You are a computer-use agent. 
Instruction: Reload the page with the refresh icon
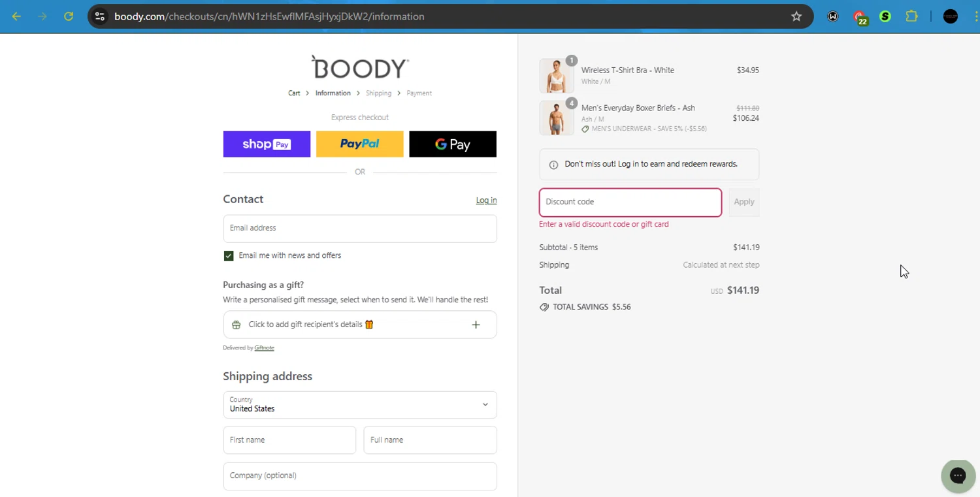point(69,16)
